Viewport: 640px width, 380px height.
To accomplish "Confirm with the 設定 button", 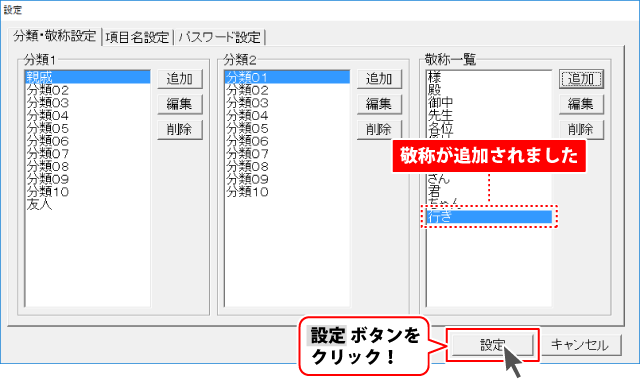I will [x=493, y=345].
